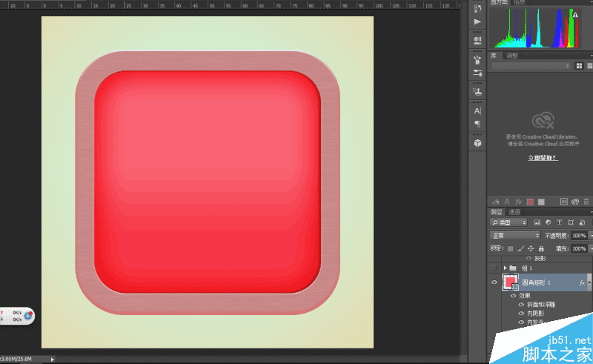The height and width of the screenshot is (364, 593).
Task: Open the Properties panel icon
Action: (x=477, y=40)
